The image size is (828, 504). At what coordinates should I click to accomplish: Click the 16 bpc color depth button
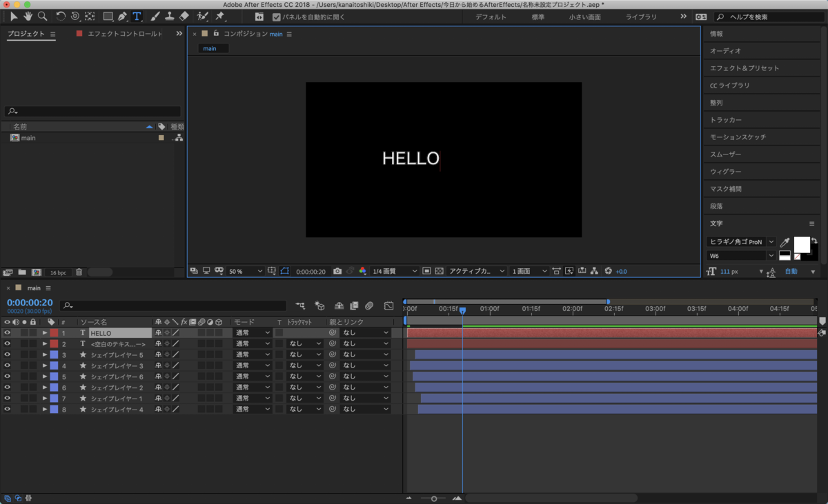(x=58, y=272)
